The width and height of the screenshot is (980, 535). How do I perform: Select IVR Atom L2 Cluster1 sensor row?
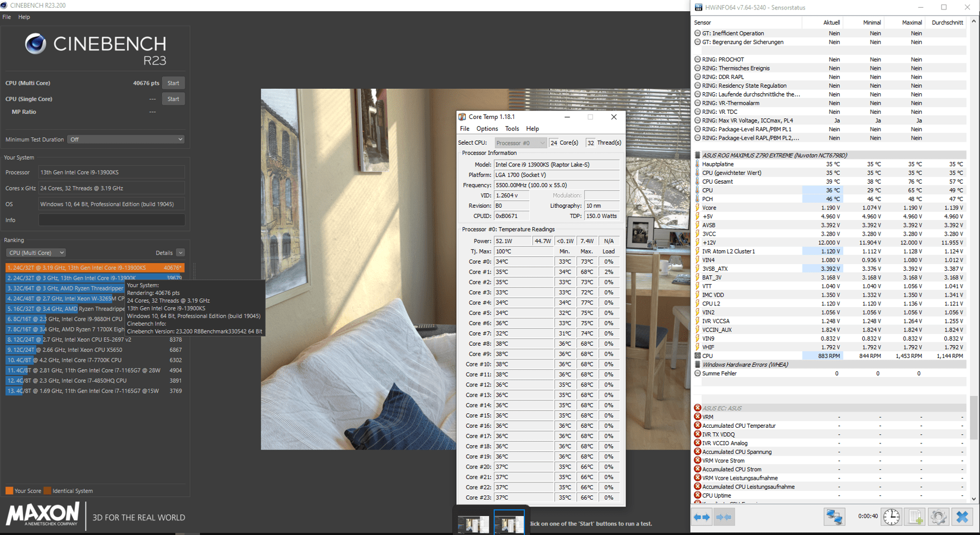(x=830, y=251)
